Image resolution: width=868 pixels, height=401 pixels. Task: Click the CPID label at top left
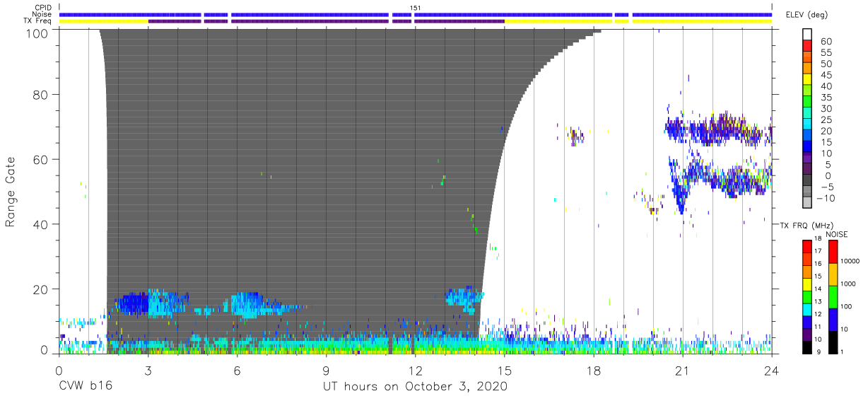pyautogui.click(x=42, y=8)
